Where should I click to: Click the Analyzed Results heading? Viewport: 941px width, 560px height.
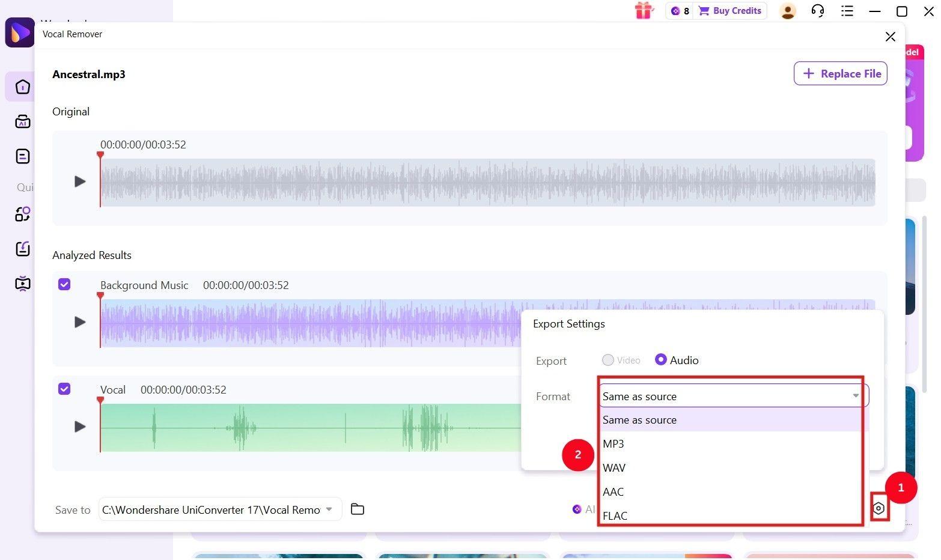tap(92, 255)
